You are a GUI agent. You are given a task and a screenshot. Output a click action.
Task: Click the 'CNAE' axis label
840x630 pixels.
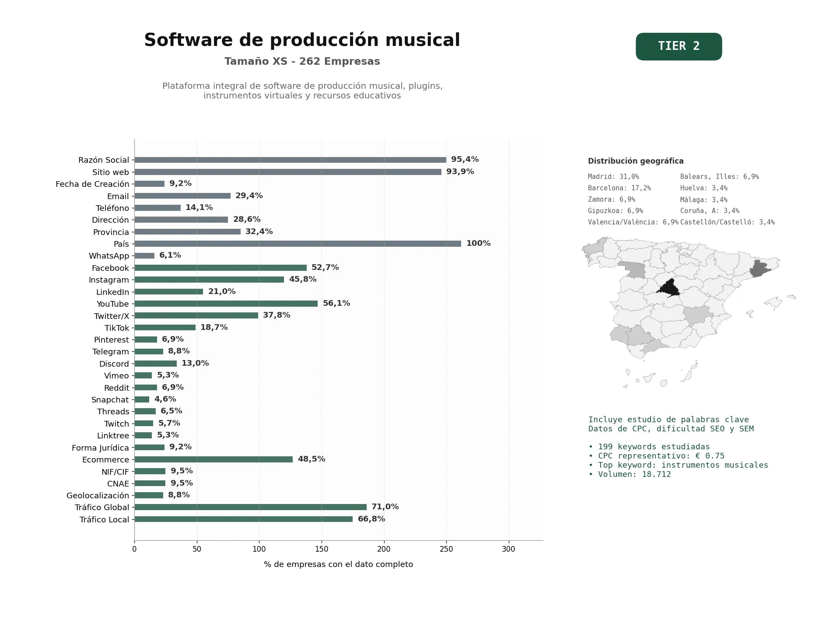coord(118,484)
